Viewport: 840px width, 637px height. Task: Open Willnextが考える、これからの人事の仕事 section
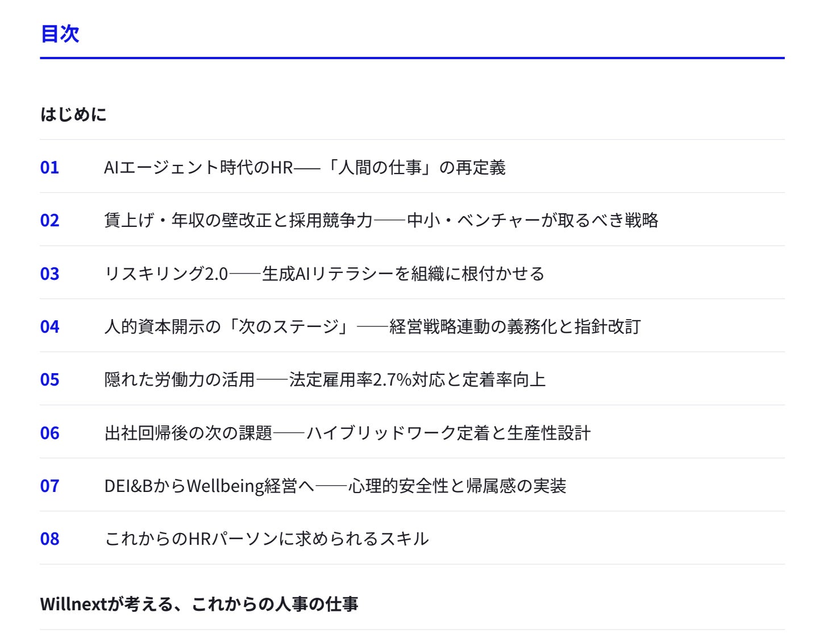[x=199, y=604]
